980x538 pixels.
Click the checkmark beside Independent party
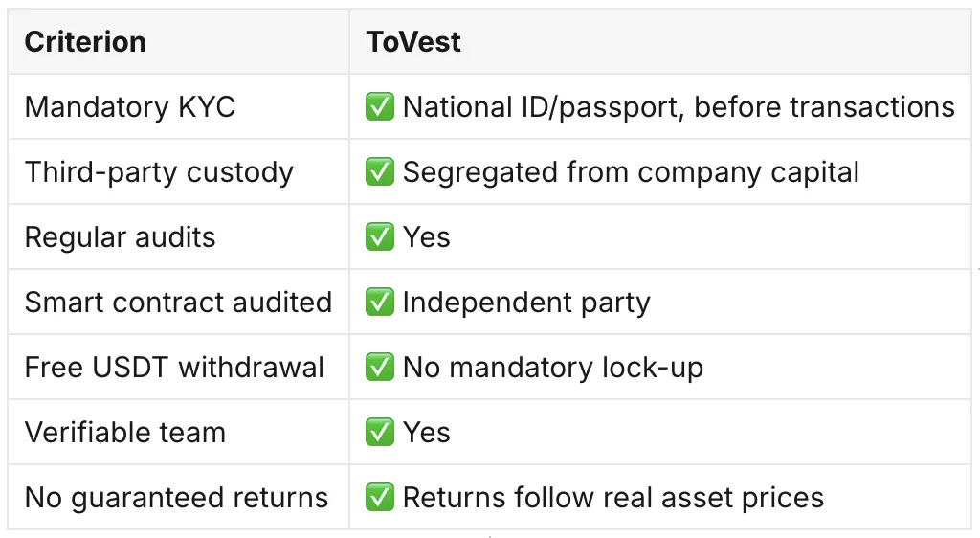(x=379, y=302)
